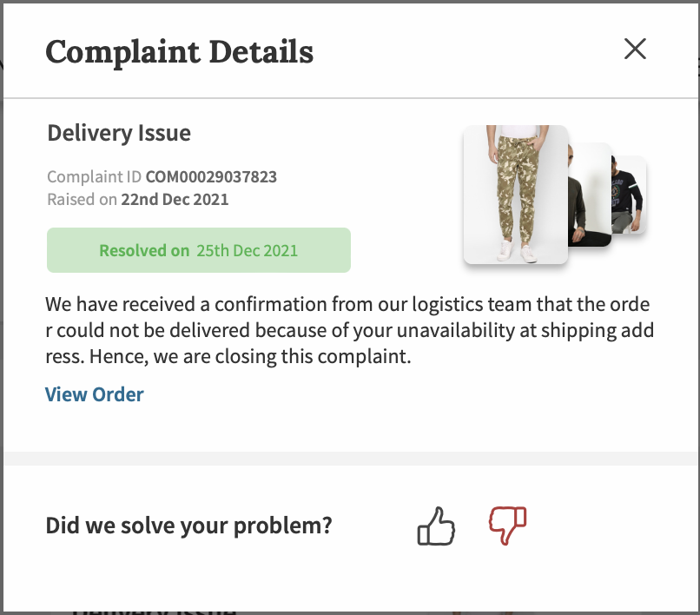
Task: Open the View Order link
Action: (x=95, y=394)
